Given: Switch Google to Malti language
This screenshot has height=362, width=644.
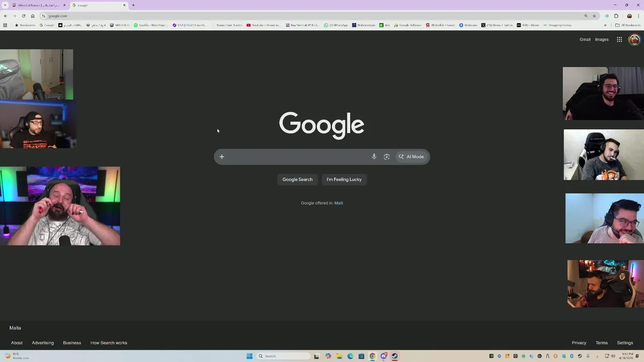Looking at the screenshot, I should pos(339,203).
